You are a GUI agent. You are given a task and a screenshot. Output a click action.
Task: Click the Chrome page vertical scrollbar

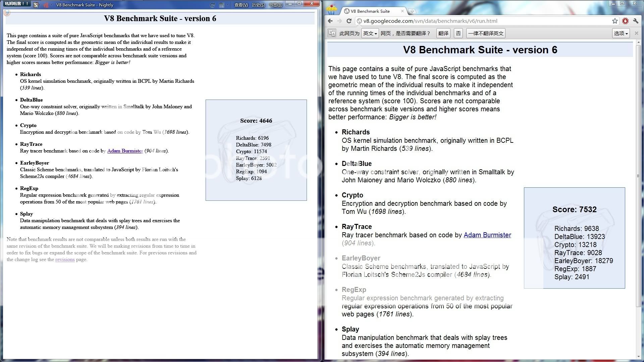click(638, 176)
